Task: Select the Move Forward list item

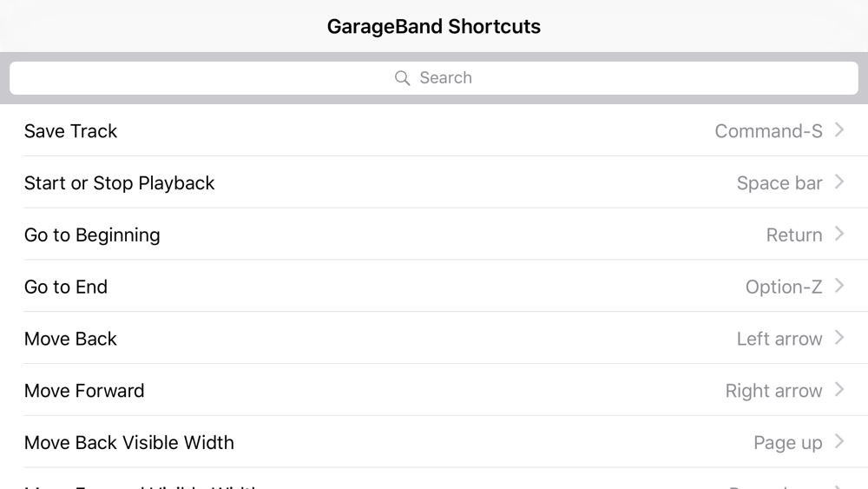Action: 84,391
